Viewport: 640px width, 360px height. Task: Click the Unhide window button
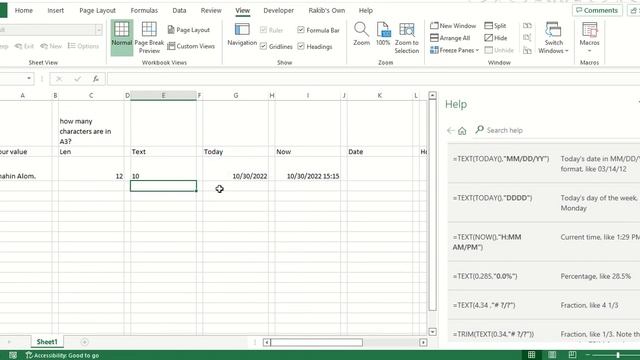[x=499, y=50]
